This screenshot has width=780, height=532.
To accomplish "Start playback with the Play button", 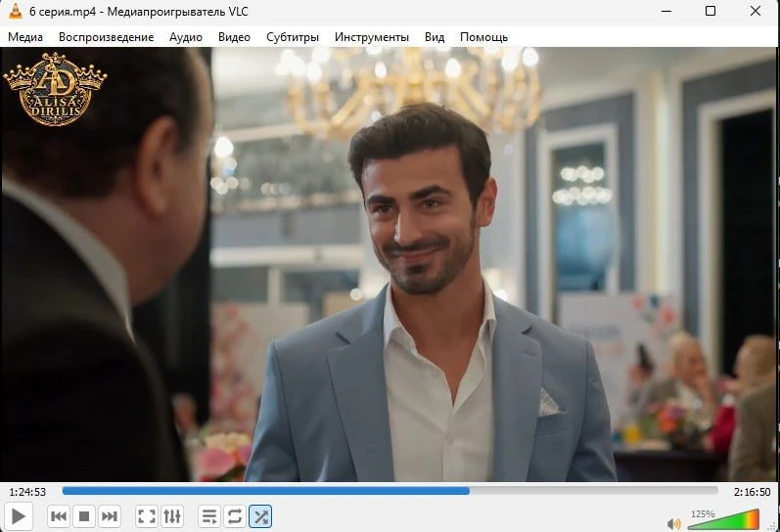I will pos(19,516).
